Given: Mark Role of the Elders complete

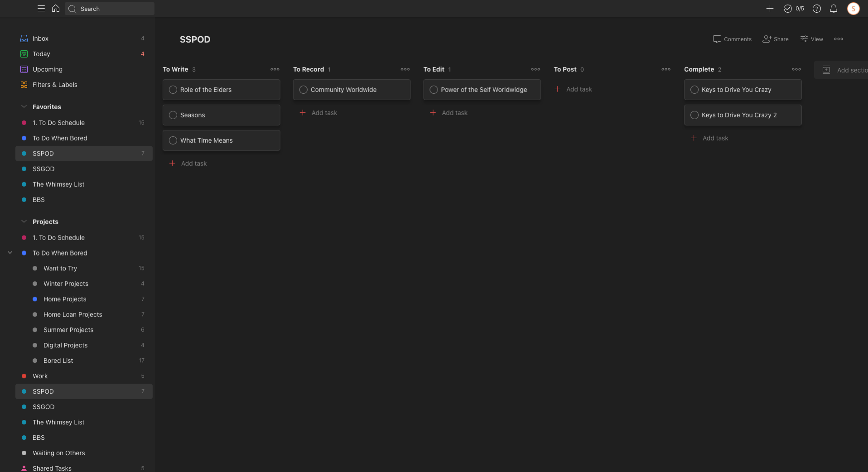Looking at the screenshot, I should tap(173, 90).
